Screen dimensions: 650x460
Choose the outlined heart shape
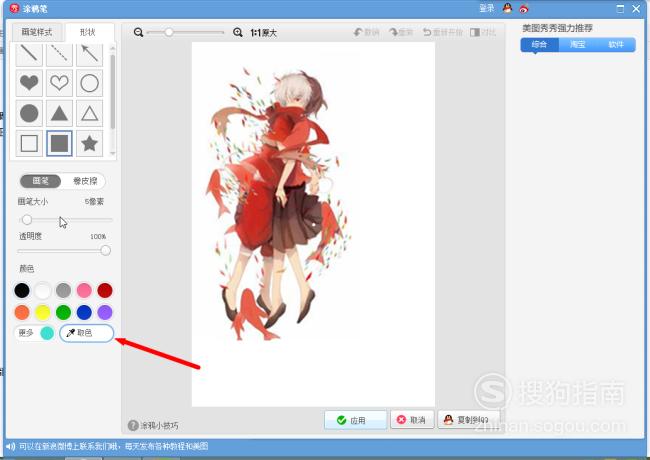point(59,83)
